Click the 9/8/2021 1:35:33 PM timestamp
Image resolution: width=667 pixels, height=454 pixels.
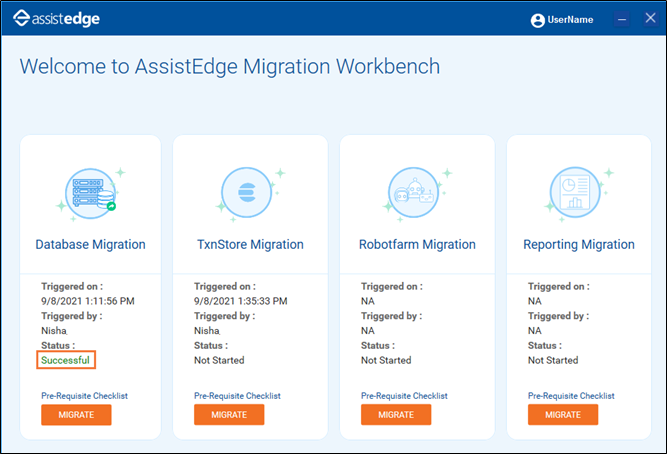coord(241,301)
